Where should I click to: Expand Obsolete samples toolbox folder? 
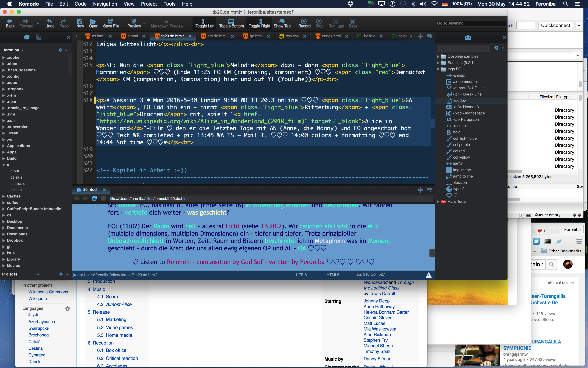[x=438, y=56]
